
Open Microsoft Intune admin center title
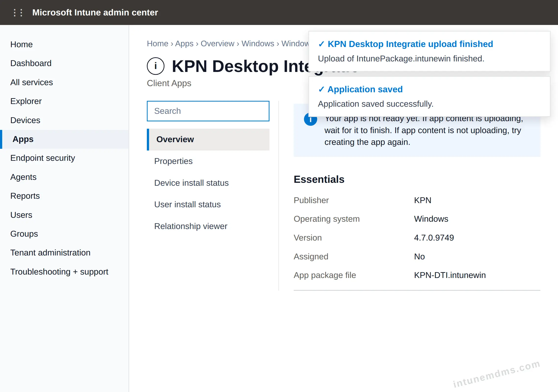click(x=95, y=12)
